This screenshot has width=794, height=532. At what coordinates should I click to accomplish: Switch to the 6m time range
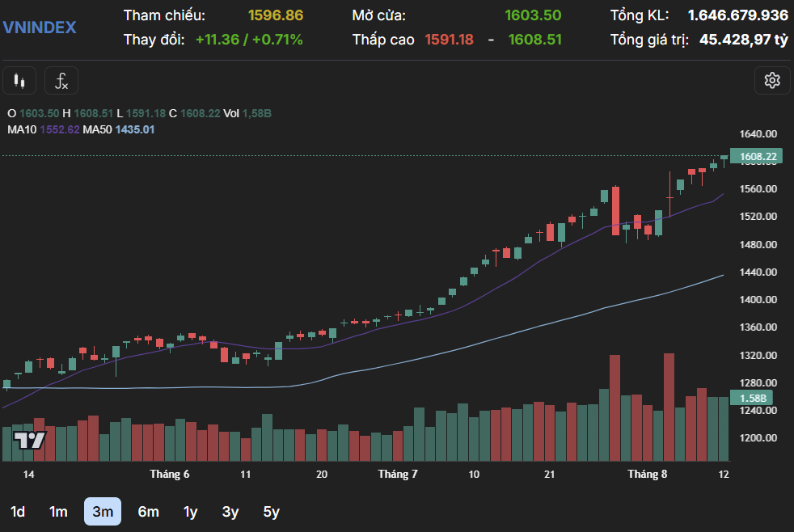click(x=148, y=512)
